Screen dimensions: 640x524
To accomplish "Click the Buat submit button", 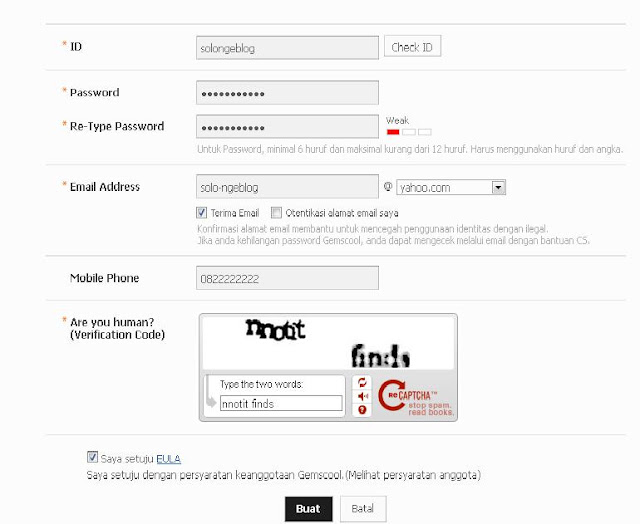I will (307, 508).
